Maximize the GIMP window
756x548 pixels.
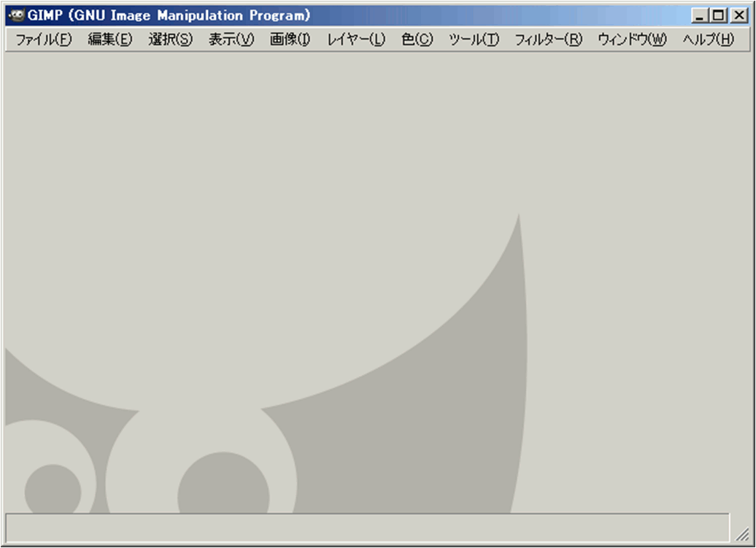coord(720,15)
